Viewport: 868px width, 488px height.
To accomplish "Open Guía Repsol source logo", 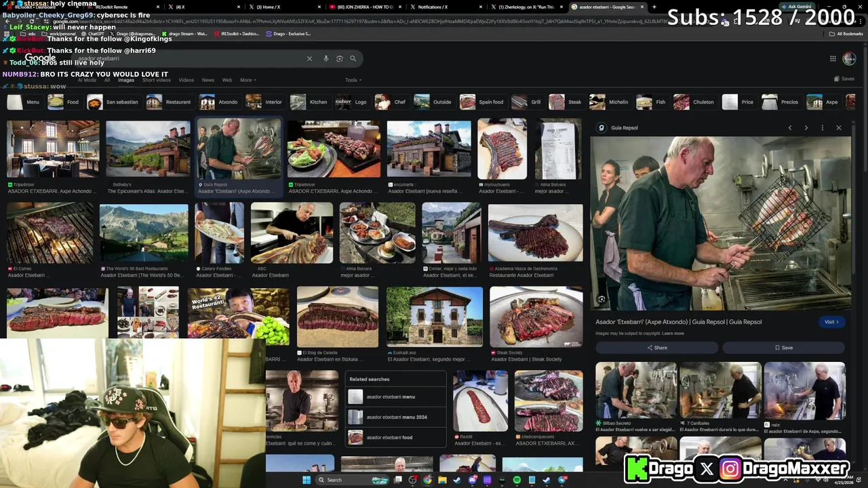I will click(601, 127).
